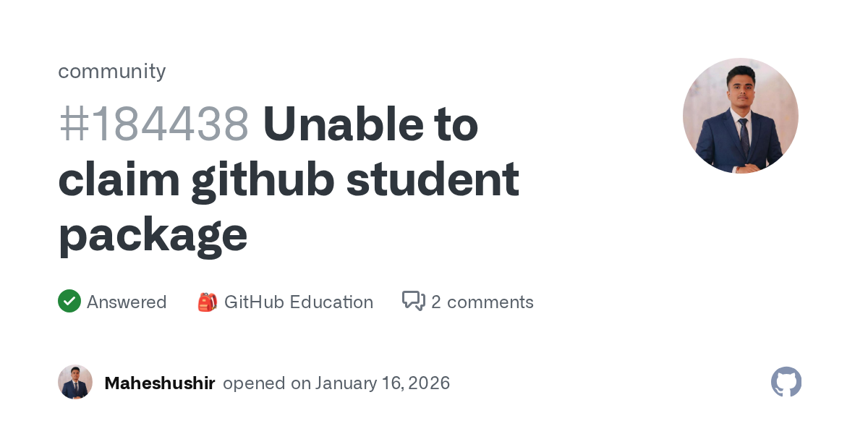Select the date January 16, 2026
The width and height of the screenshot is (868, 434).
383,383
